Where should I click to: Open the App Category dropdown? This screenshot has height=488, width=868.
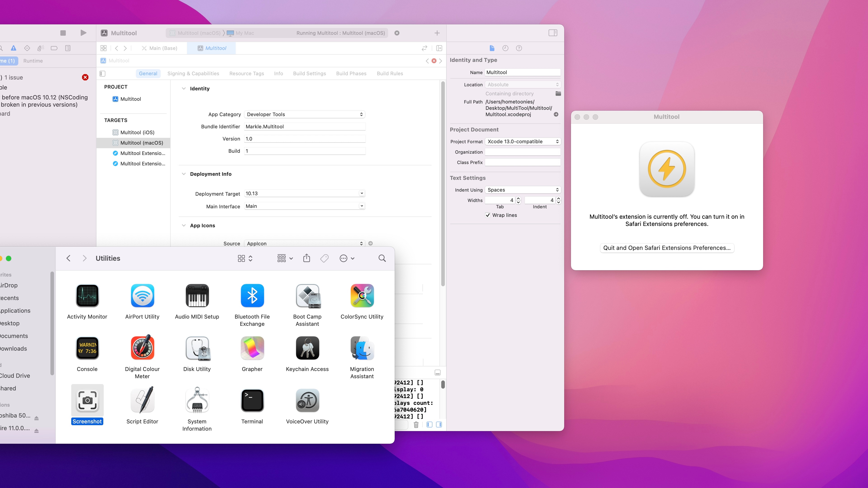point(304,115)
